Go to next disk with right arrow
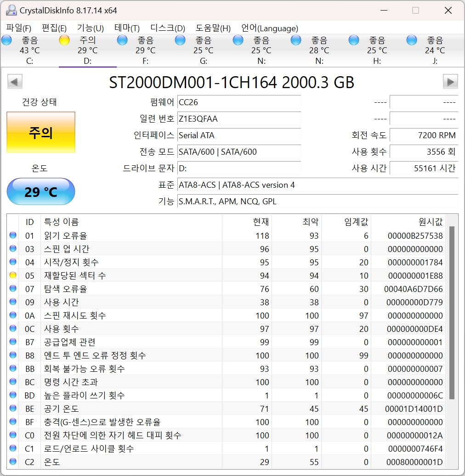This screenshot has width=465, height=476. pyautogui.click(x=450, y=82)
